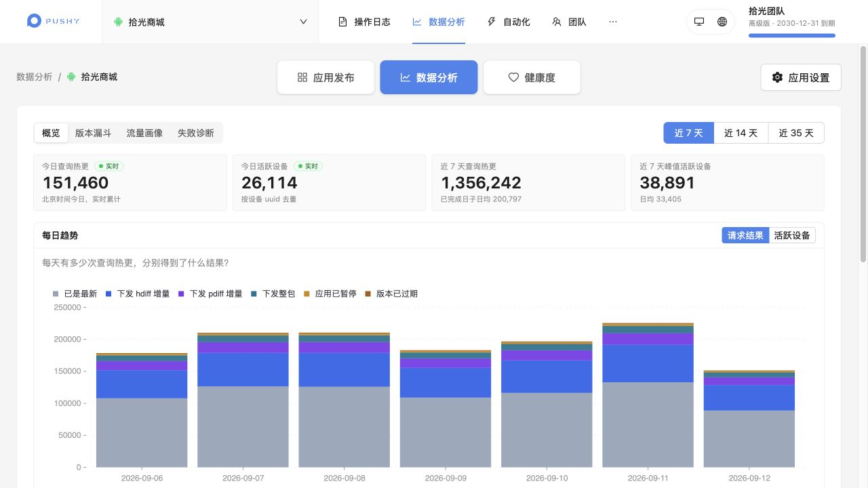
Task: Click the 实时 badge on 今日活跃设备
Action: (x=308, y=166)
